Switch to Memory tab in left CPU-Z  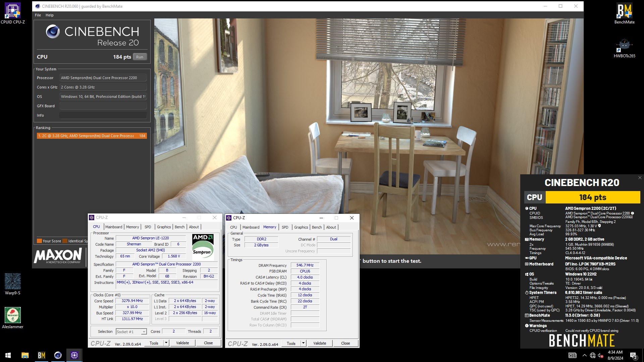pyautogui.click(x=132, y=227)
